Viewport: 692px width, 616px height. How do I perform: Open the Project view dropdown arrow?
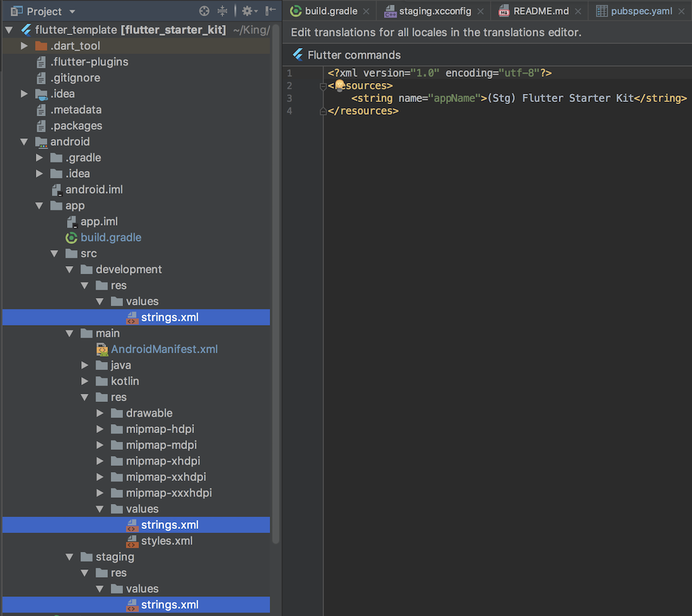72,11
